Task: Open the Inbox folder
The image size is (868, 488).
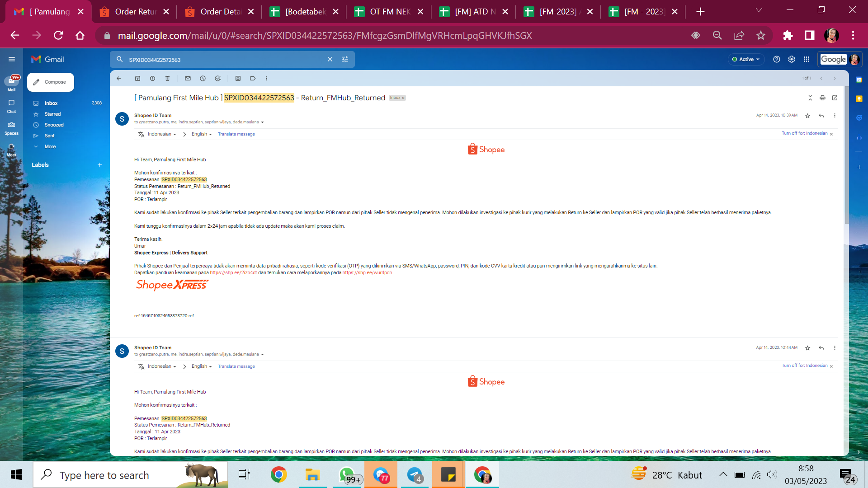Action: [51, 103]
